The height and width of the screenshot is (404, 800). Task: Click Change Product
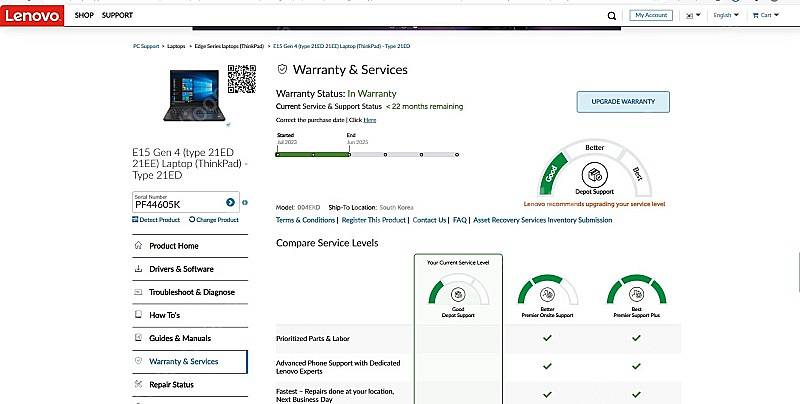(x=214, y=220)
